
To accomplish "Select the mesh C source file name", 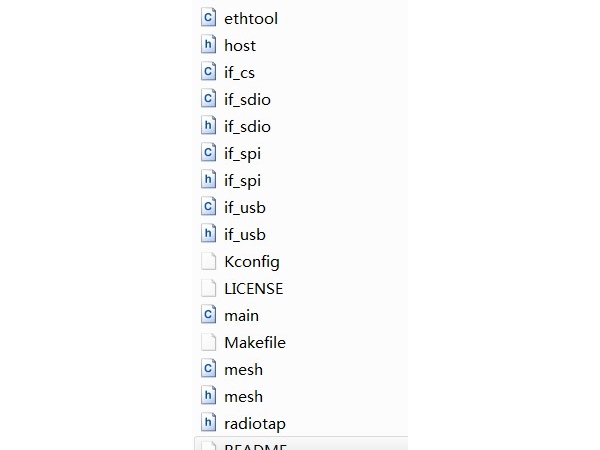I will tap(243, 369).
